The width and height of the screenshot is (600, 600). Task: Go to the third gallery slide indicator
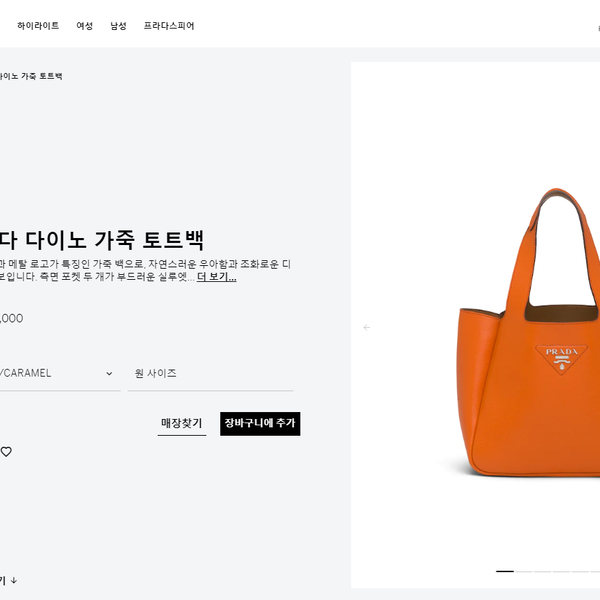click(x=542, y=571)
